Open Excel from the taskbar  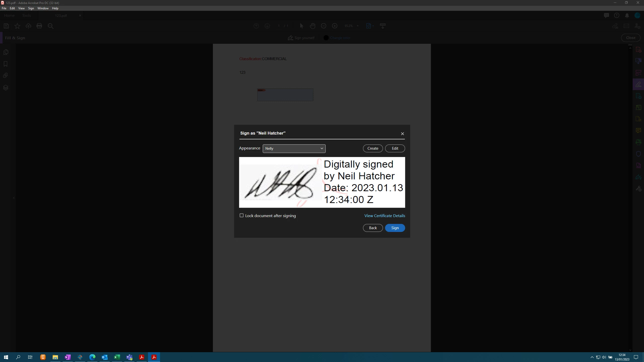click(117, 357)
